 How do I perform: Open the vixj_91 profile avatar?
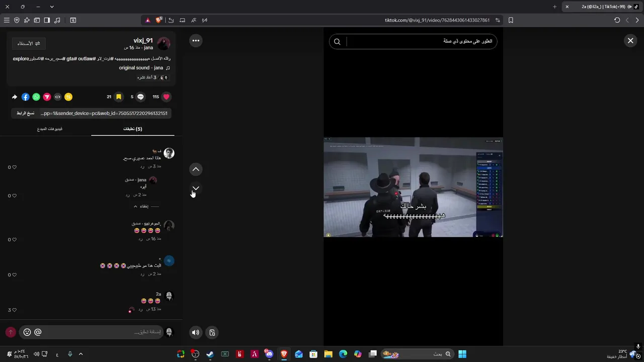tap(164, 44)
